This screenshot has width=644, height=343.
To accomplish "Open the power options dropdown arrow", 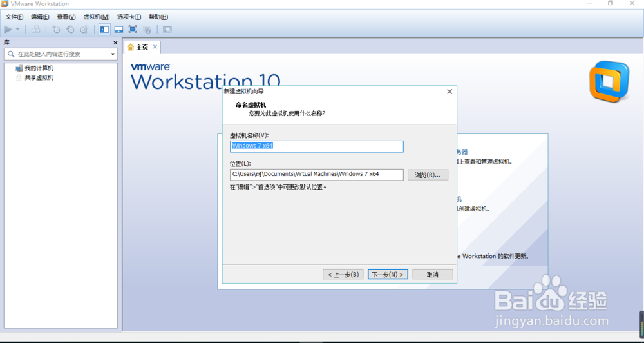I will [17, 29].
